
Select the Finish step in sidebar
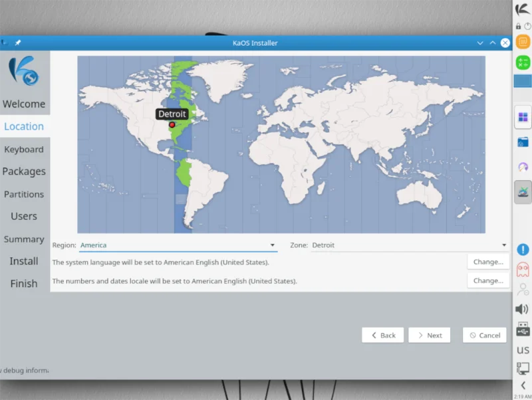pyautogui.click(x=24, y=284)
